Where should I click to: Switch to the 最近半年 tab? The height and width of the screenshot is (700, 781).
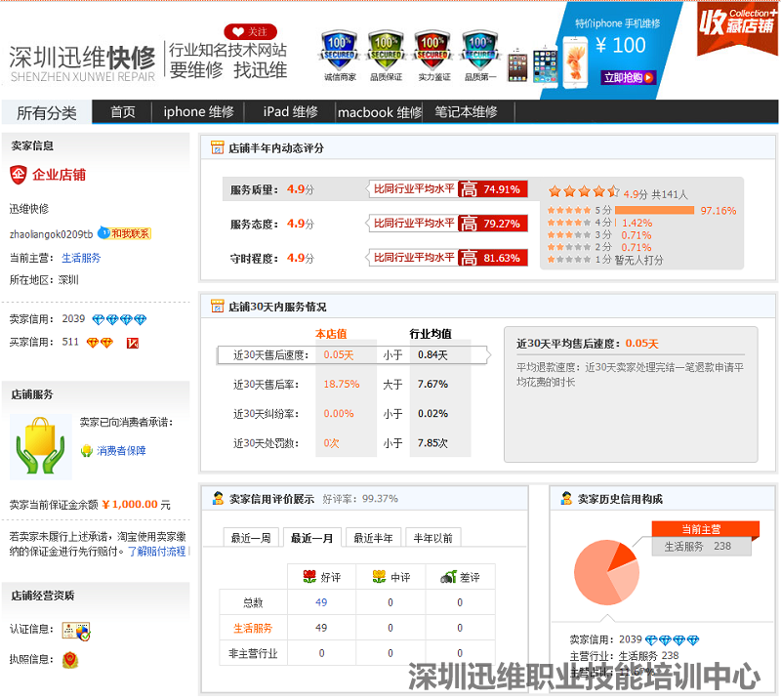click(373, 538)
